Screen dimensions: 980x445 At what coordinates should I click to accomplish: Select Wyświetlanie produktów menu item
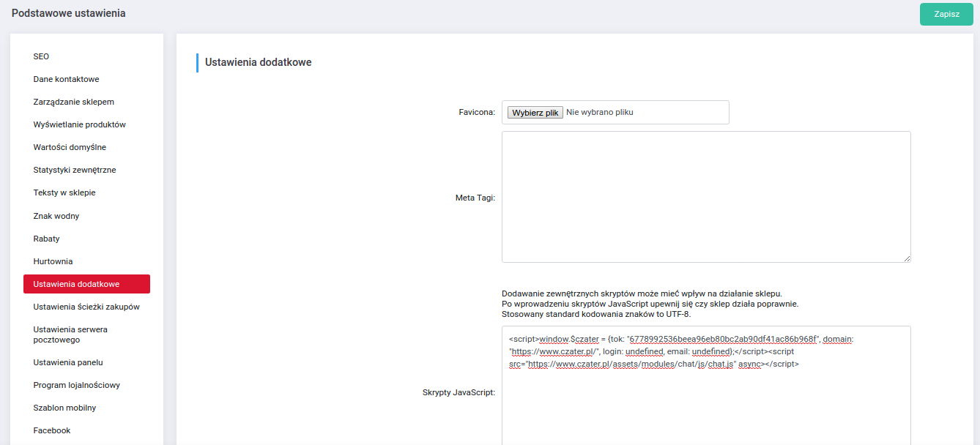click(79, 124)
